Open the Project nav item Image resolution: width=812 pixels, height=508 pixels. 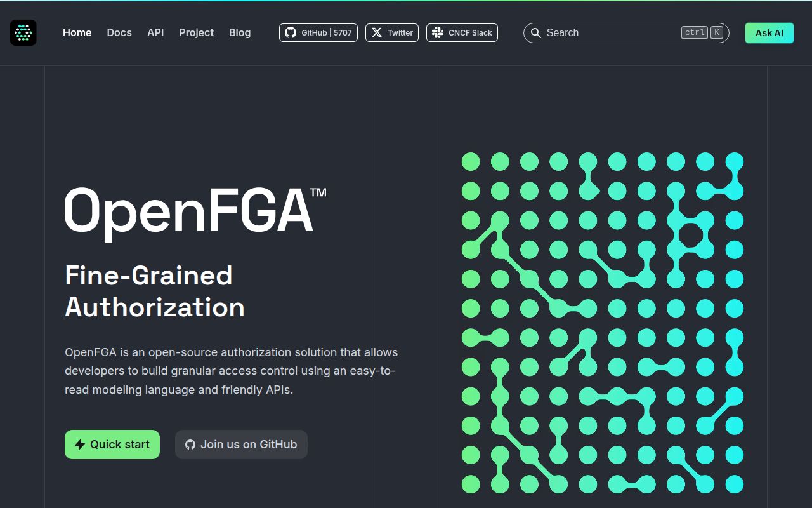point(196,32)
